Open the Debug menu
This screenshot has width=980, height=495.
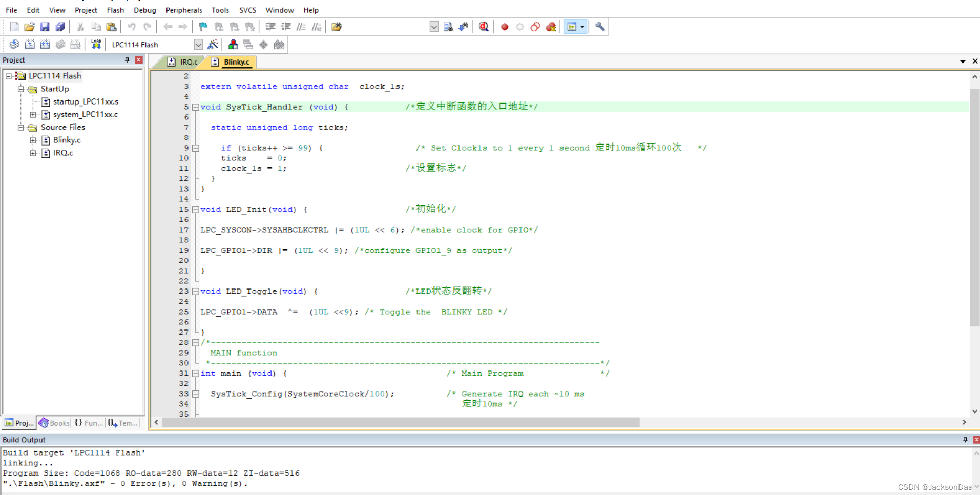[145, 10]
